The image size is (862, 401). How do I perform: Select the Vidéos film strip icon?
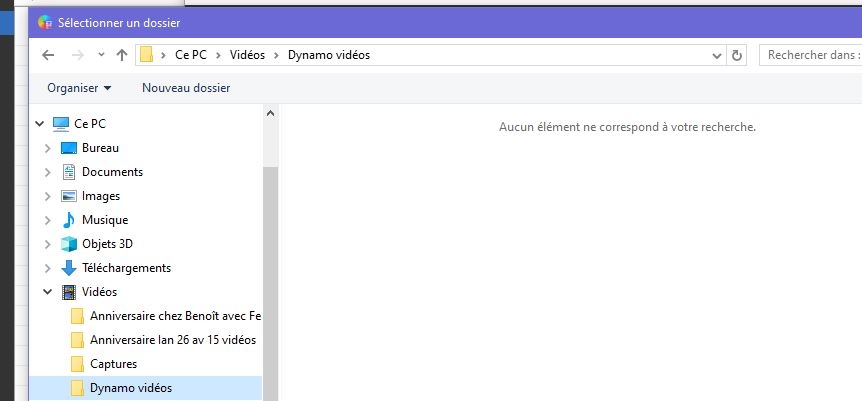click(68, 292)
